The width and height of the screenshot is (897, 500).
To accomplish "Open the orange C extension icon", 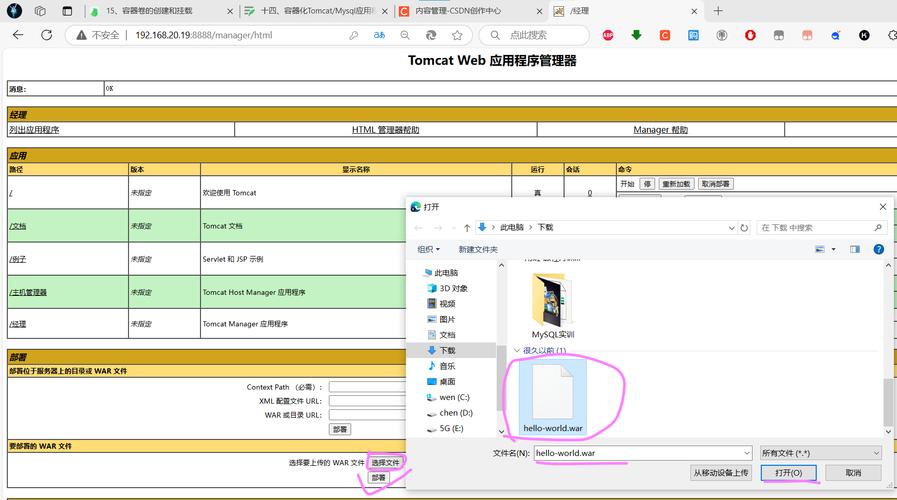I will 665,35.
